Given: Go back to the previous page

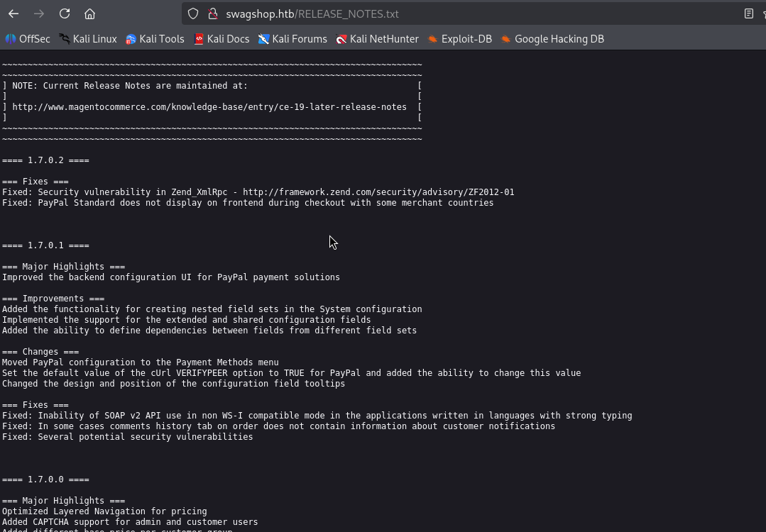Looking at the screenshot, I should tap(13, 13).
